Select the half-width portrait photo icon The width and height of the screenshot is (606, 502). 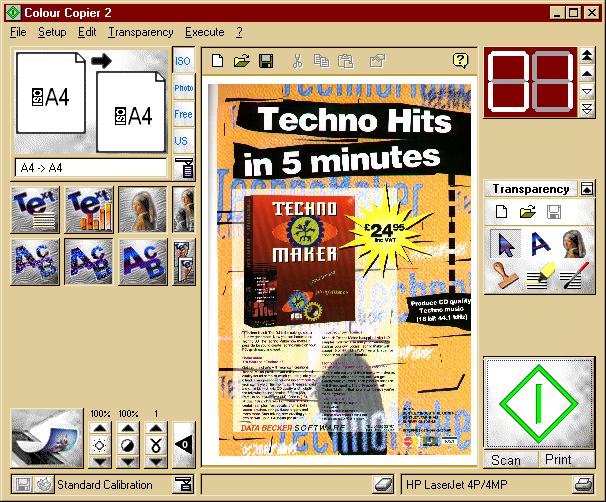[184, 210]
